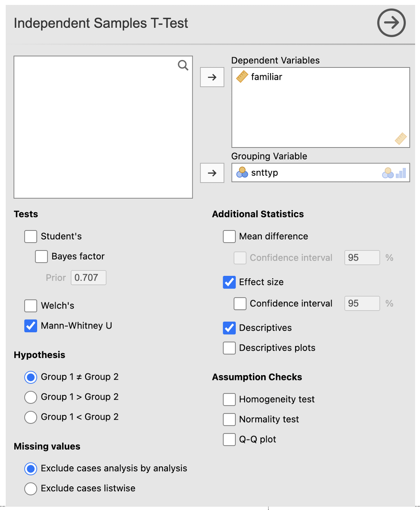Image resolution: width=420 pixels, height=510 pixels.
Task: Check the Homogeneity test option
Action: [x=229, y=399]
